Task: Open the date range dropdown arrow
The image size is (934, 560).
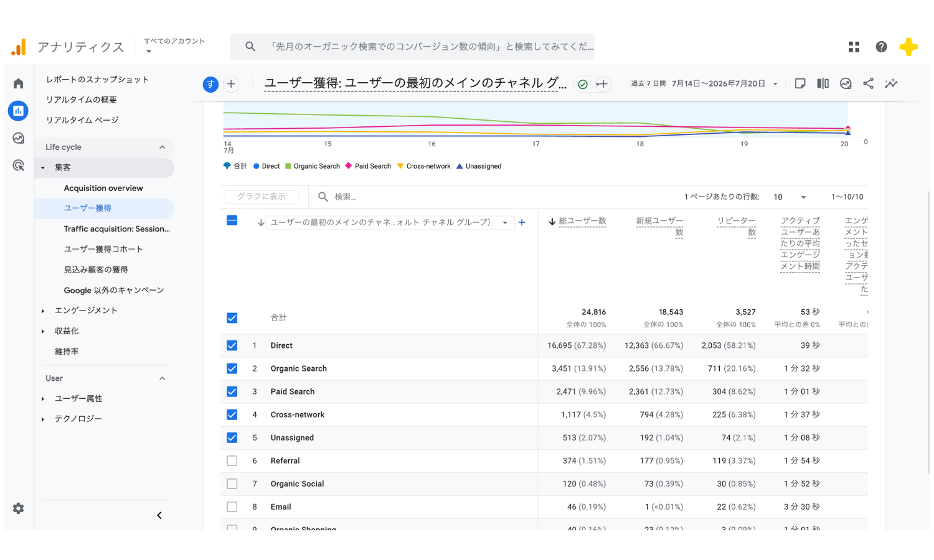Action: (775, 84)
